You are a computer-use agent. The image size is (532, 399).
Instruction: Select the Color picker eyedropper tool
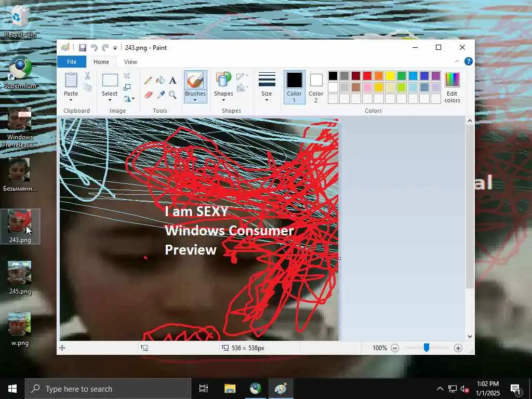click(161, 95)
